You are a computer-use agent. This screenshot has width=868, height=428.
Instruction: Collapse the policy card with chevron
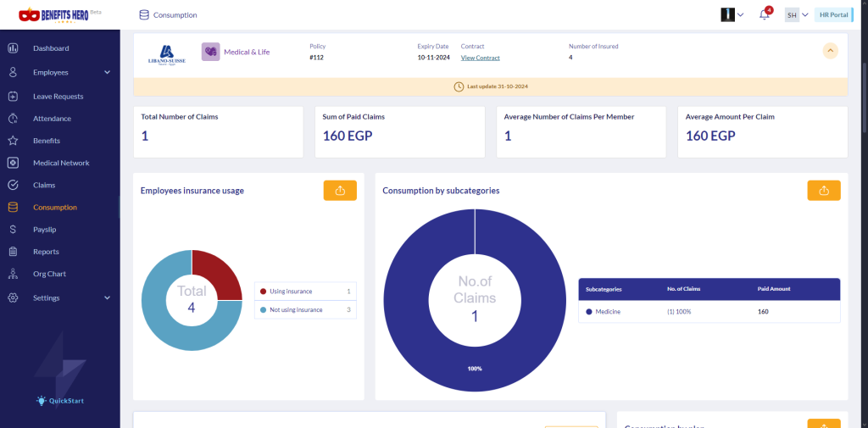pos(830,51)
